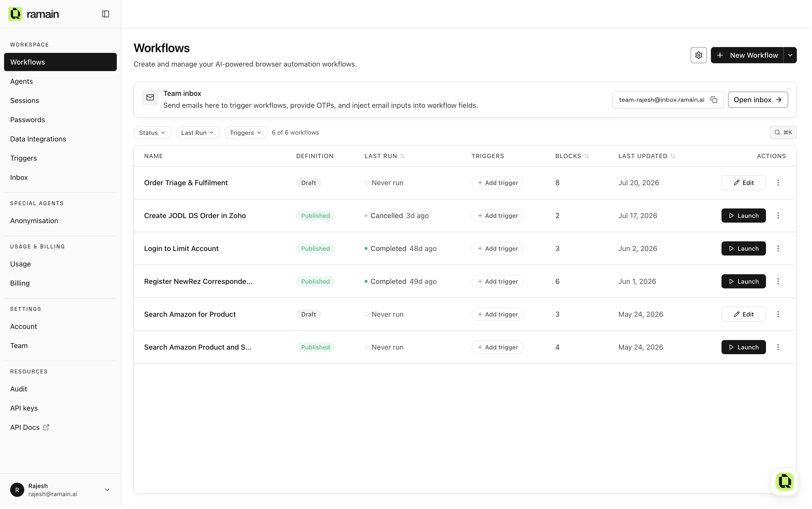Open the Audit page
The image size is (812, 509).
pos(61,389)
